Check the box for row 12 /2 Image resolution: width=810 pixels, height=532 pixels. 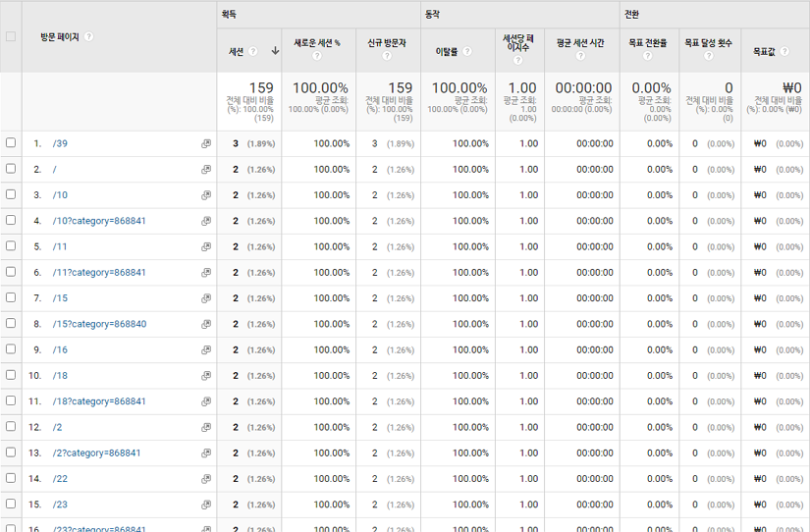(x=11, y=427)
